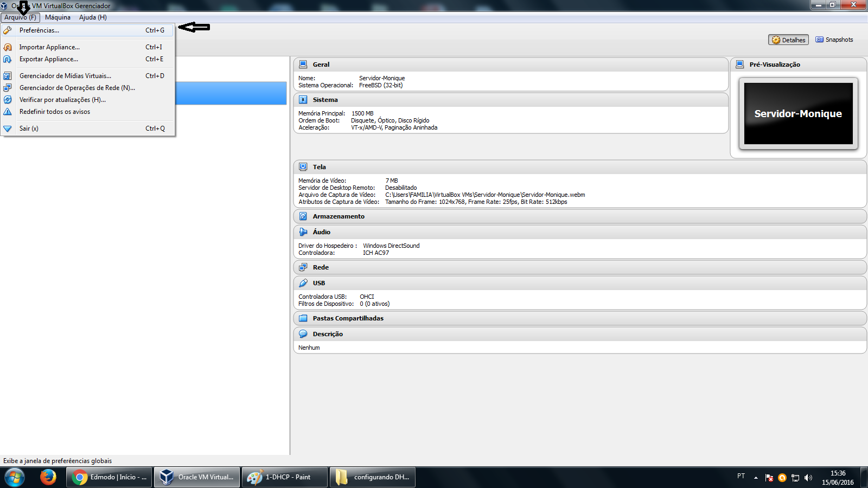
Task: Show hidden system tray icons arrow
Action: click(x=756, y=478)
